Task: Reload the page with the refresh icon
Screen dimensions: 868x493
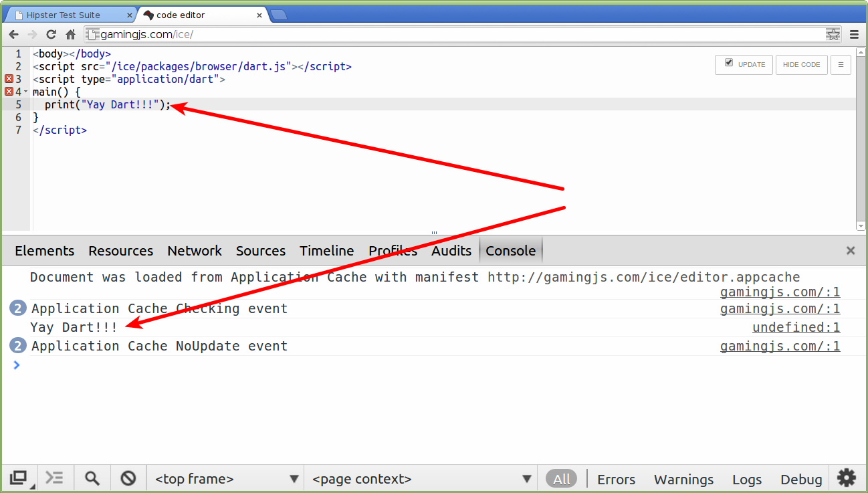Action: [x=51, y=34]
